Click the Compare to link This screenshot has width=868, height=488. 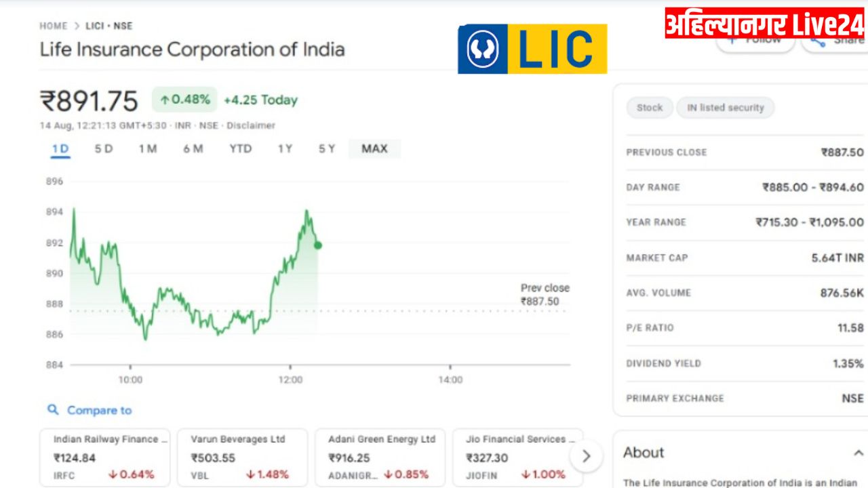[99, 410]
